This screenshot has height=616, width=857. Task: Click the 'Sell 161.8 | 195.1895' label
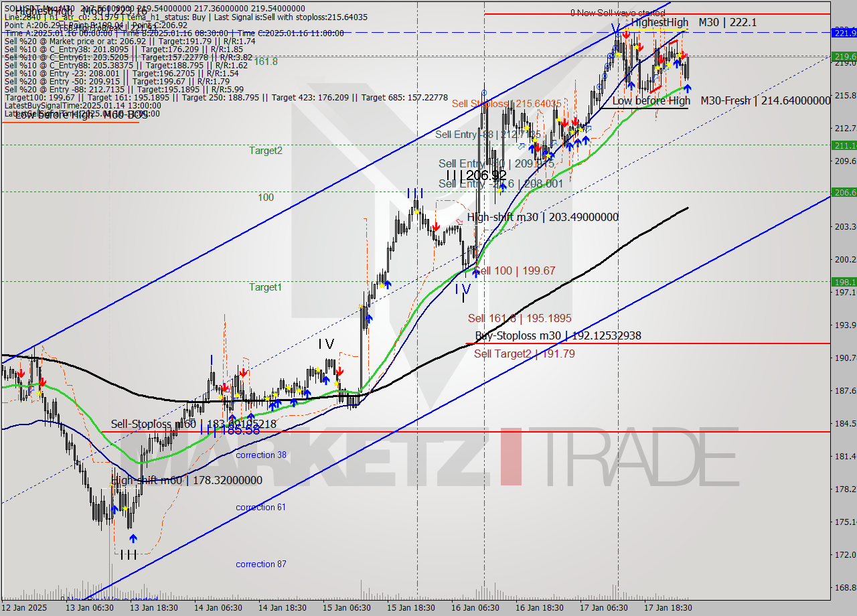520,318
